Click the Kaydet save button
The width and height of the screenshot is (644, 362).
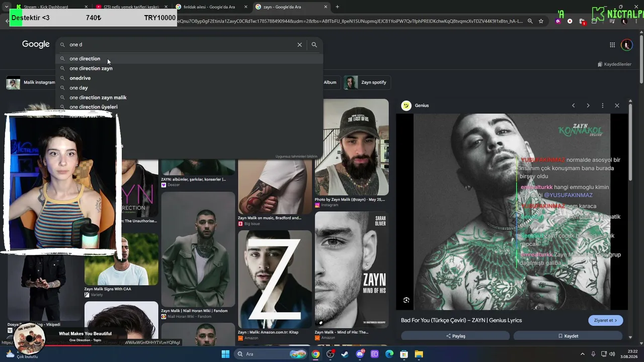(x=568, y=336)
